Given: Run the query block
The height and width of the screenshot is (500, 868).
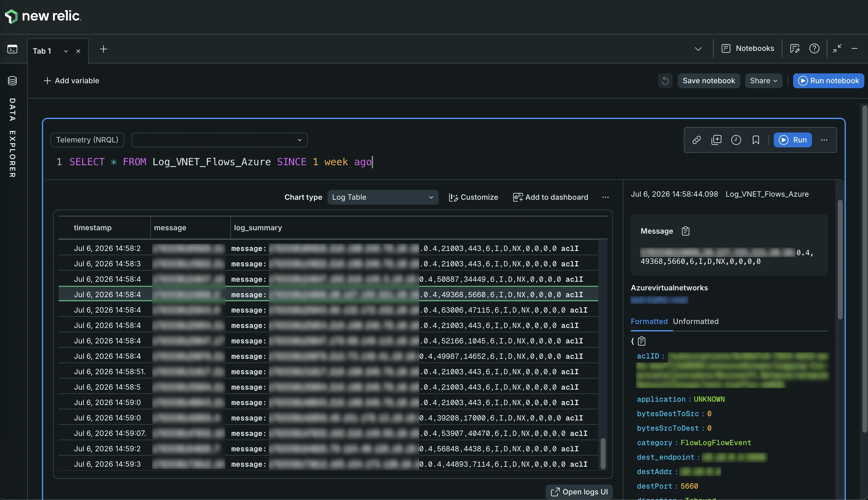Looking at the screenshot, I should click(793, 140).
